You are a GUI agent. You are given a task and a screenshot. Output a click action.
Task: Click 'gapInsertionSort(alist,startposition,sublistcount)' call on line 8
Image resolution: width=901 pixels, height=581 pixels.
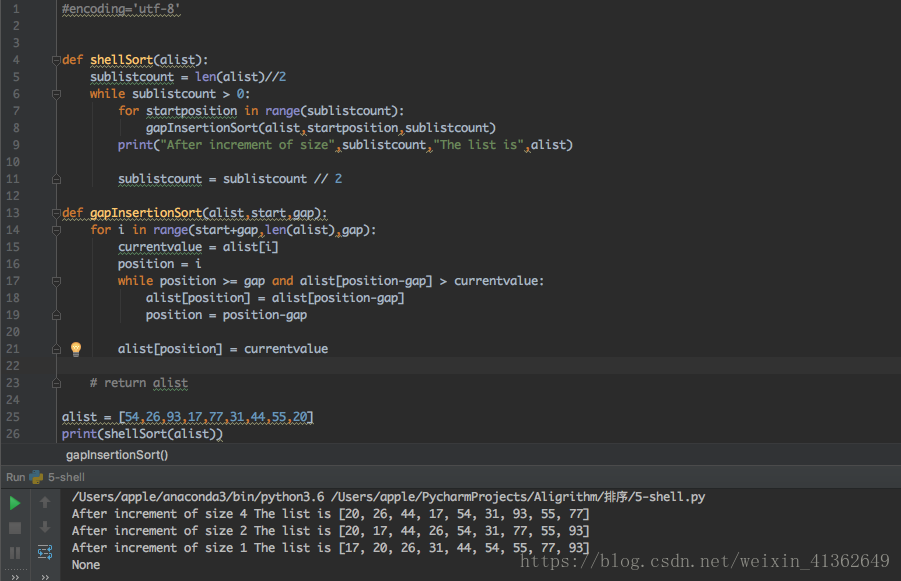click(321, 128)
